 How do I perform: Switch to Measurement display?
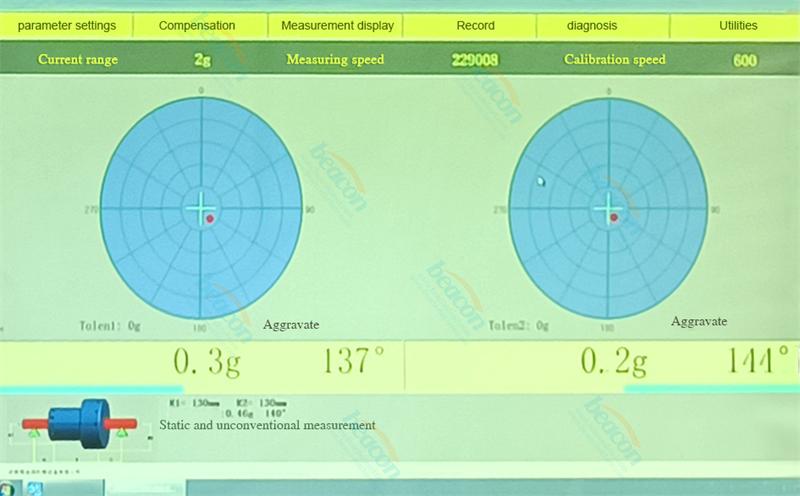pos(337,25)
